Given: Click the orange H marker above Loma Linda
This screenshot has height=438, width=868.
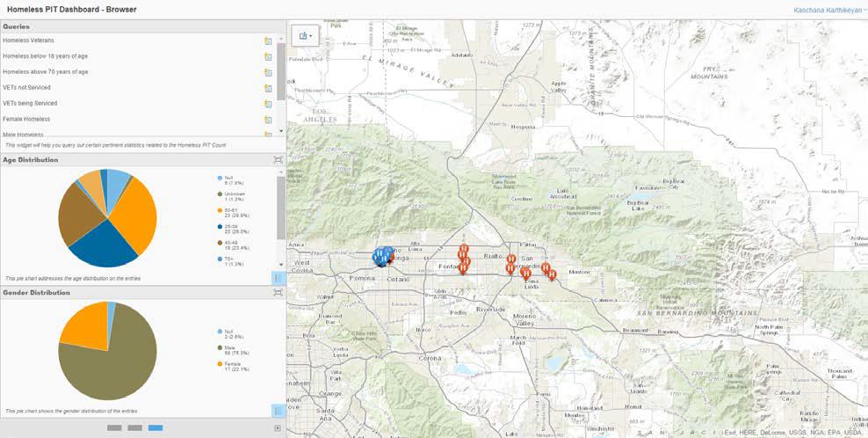Looking at the screenshot, I should tap(526, 274).
